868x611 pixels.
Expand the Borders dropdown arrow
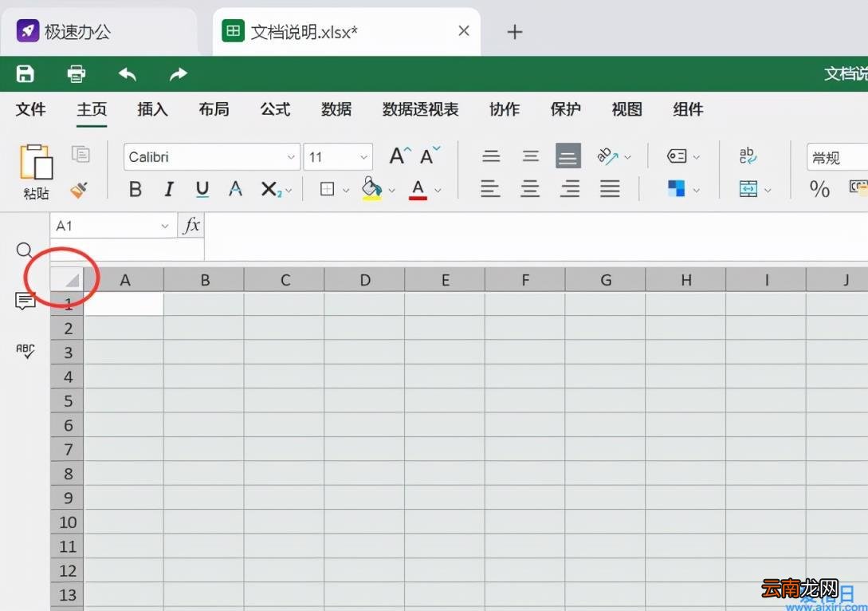(346, 191)
